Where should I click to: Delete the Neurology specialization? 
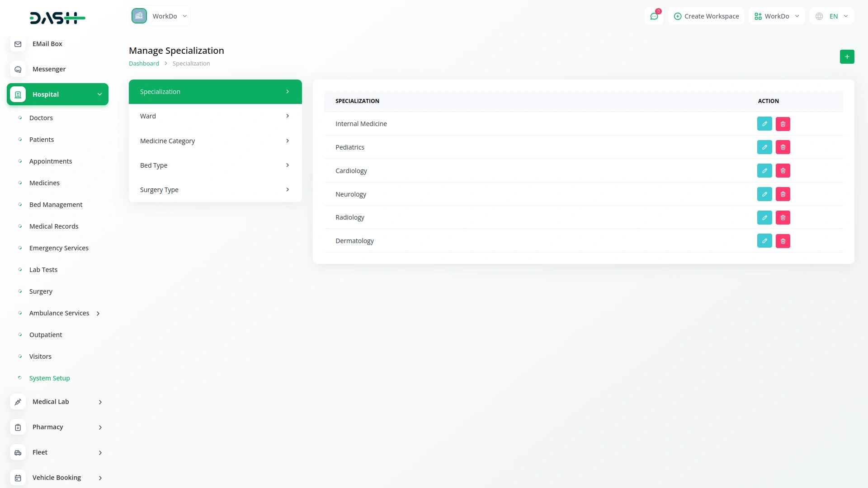tap(783, 194)
